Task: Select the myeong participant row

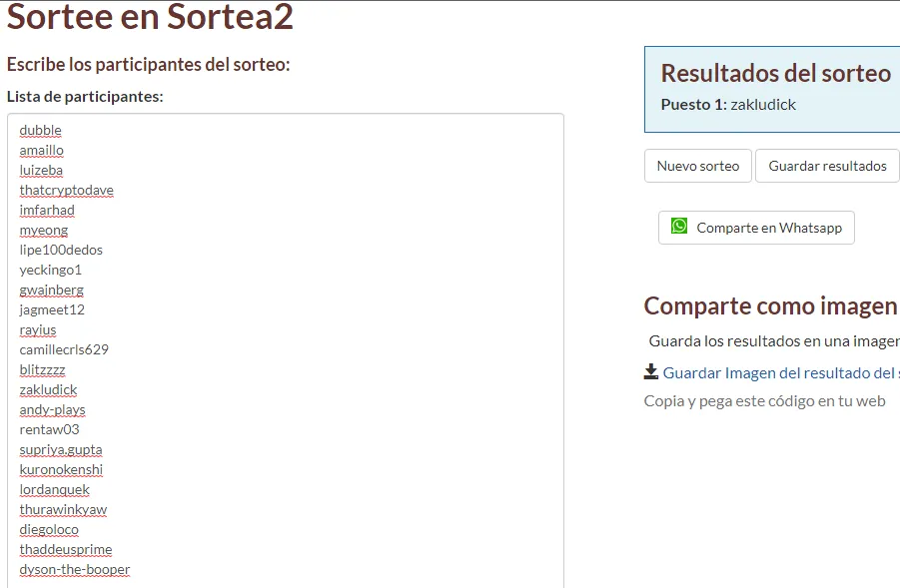Action: pos(44,230)
